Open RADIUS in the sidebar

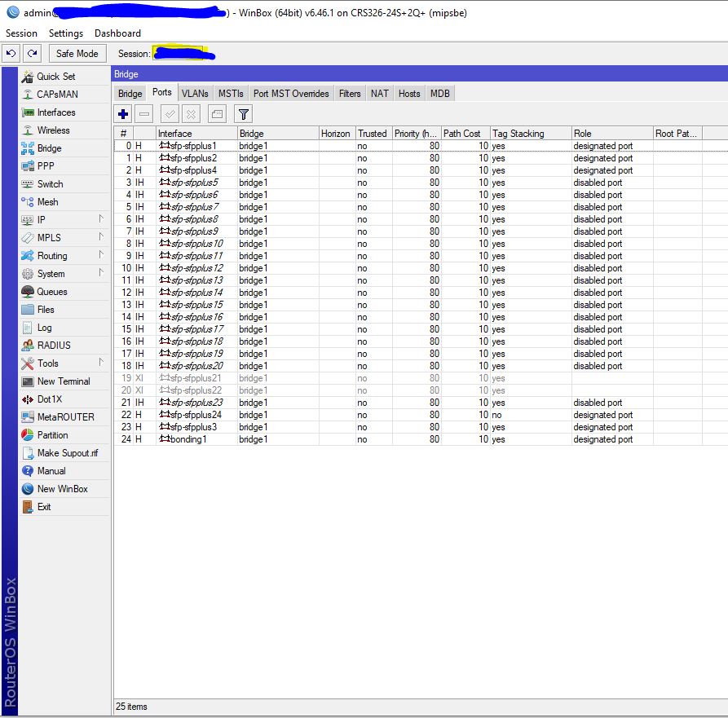[64, 346]
